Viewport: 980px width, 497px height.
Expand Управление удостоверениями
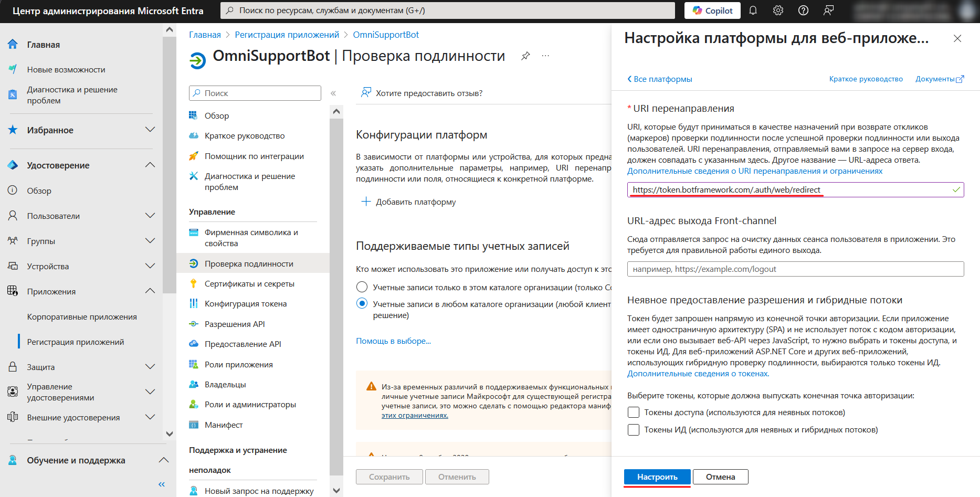(x=150, y=392)
